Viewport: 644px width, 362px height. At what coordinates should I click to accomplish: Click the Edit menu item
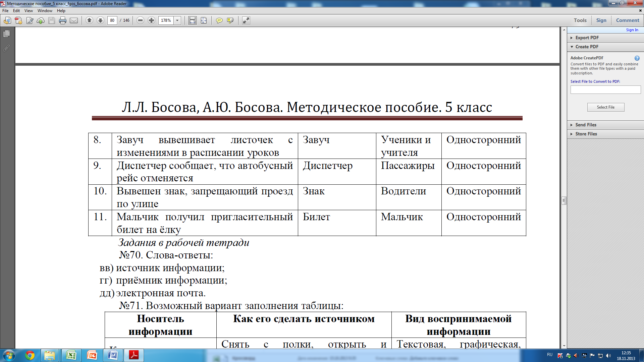(16, 10)
